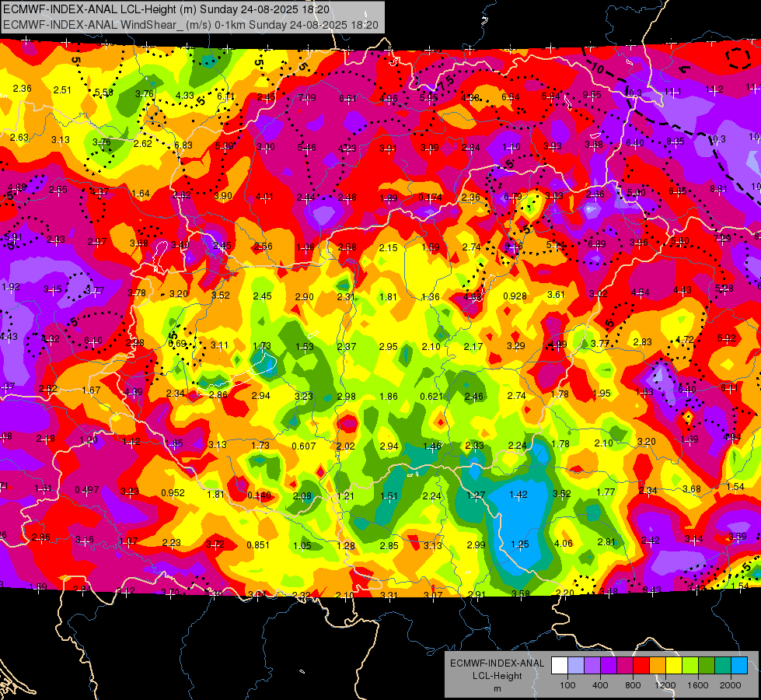
Task: Click the teal legend swatch
Action: coord(723,665)
